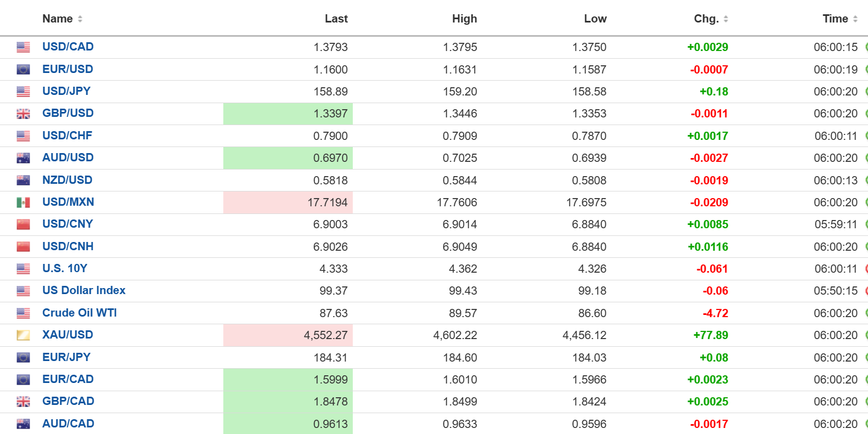
Task: Click the Mexican flag icon beside USD/MXN
Action: click(x=23, y=202)
